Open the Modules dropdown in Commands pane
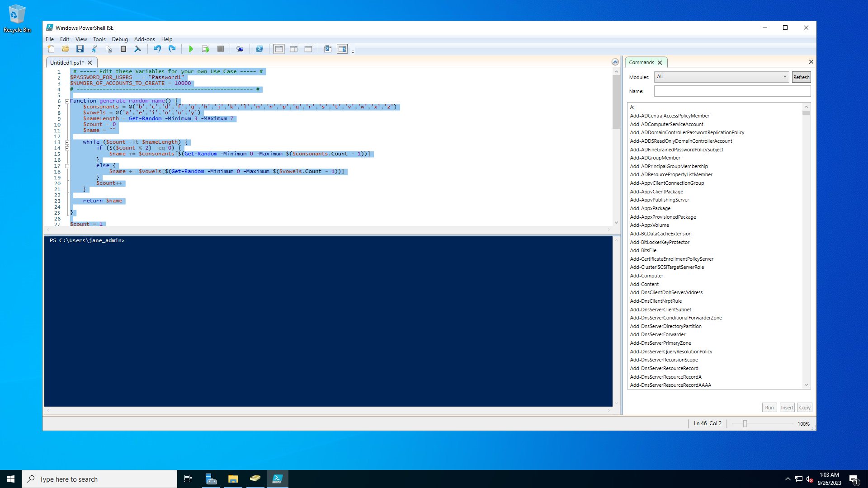The image size is (868, 488). pos(783,77)
